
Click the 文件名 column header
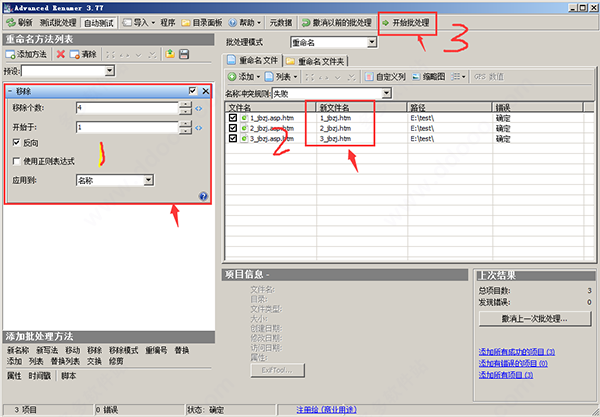(271, 108)
